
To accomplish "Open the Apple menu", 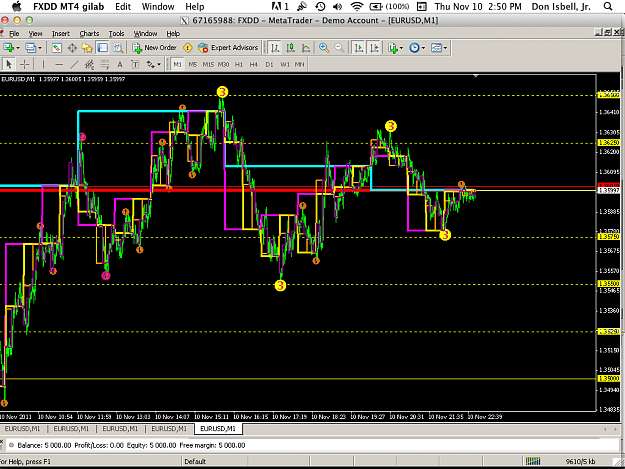I will point(16,7).
